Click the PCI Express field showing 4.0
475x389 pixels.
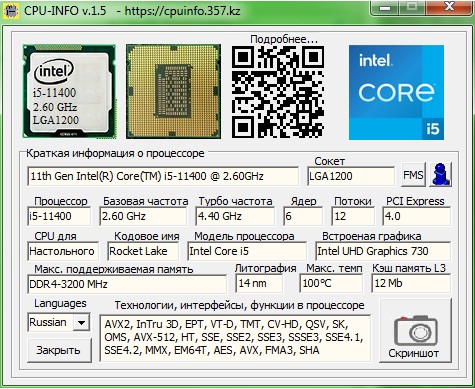[x=417, y=216]
